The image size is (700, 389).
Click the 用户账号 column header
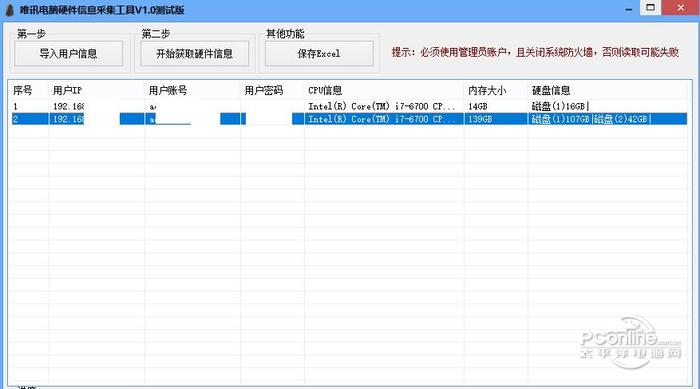pos(167,91)
